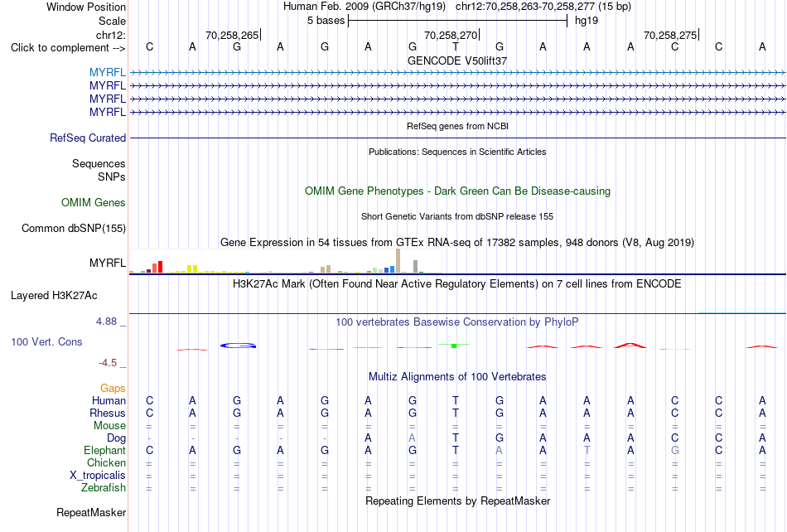
Task: Click 'Short Genetic Variants from dbSNP release 155'
Action: pyautogui.click(x=457, y=216)
